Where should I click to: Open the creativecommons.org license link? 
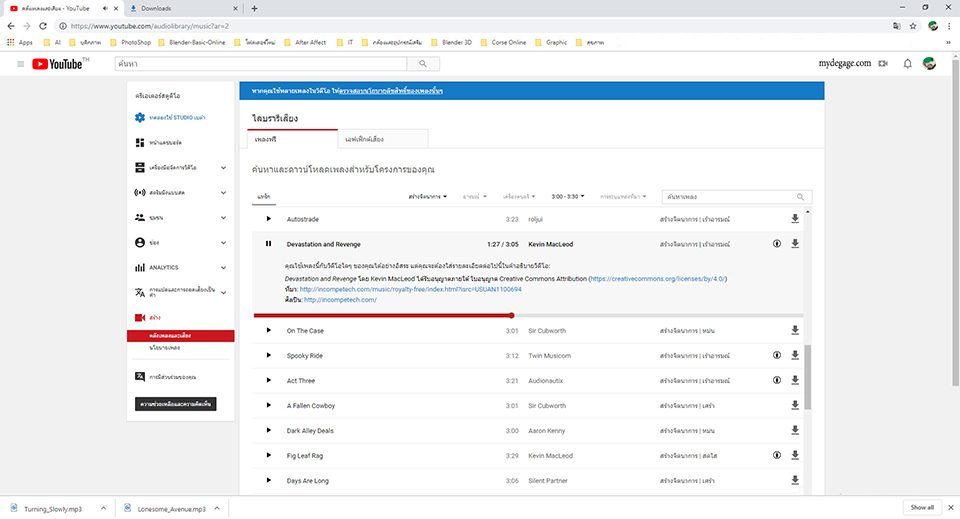(658, 278)
